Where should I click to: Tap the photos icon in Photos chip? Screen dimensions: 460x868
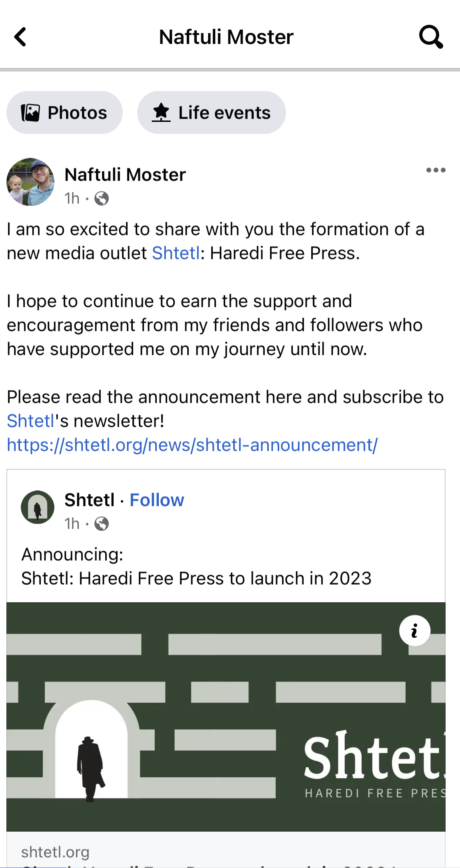click(x=30, y=113)
